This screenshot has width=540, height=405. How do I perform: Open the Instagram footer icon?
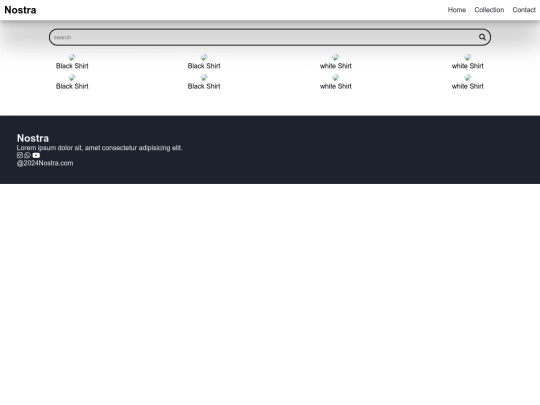click(x=20, y=155)
